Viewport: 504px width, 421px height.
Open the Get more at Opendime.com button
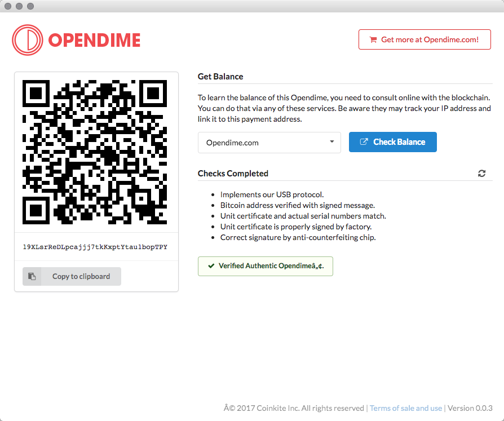[x=425, y=39]
